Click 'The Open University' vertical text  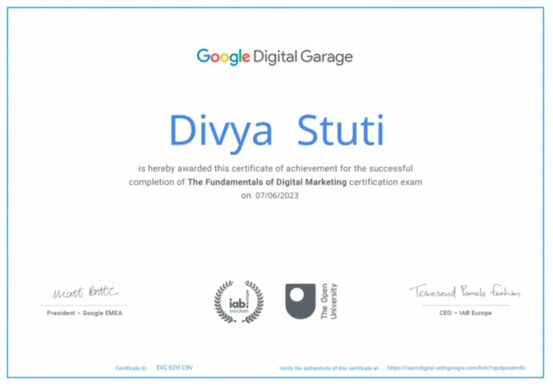tap(329, 301)
